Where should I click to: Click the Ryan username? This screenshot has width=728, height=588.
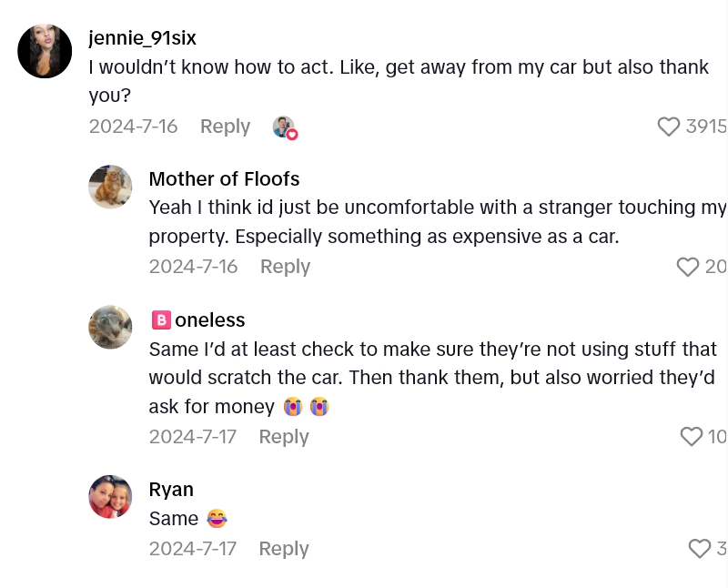[171, 490]
